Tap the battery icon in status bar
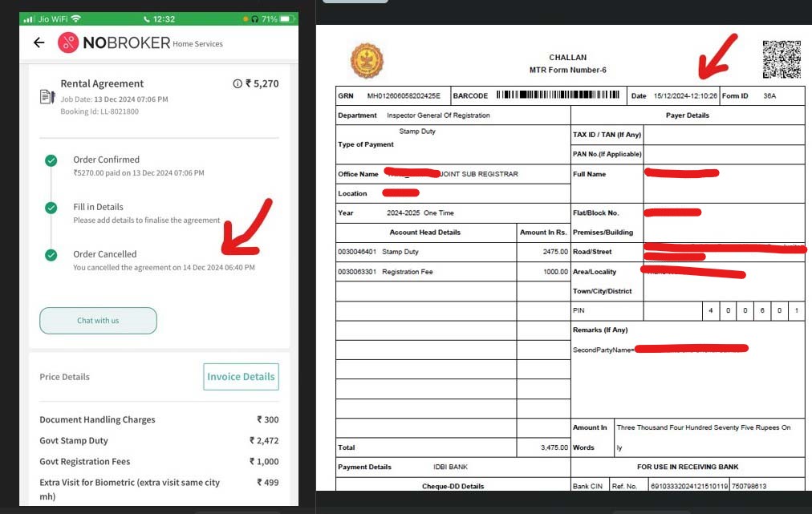The height and width of the screenshot is (514, 812). tap(287, 18)
